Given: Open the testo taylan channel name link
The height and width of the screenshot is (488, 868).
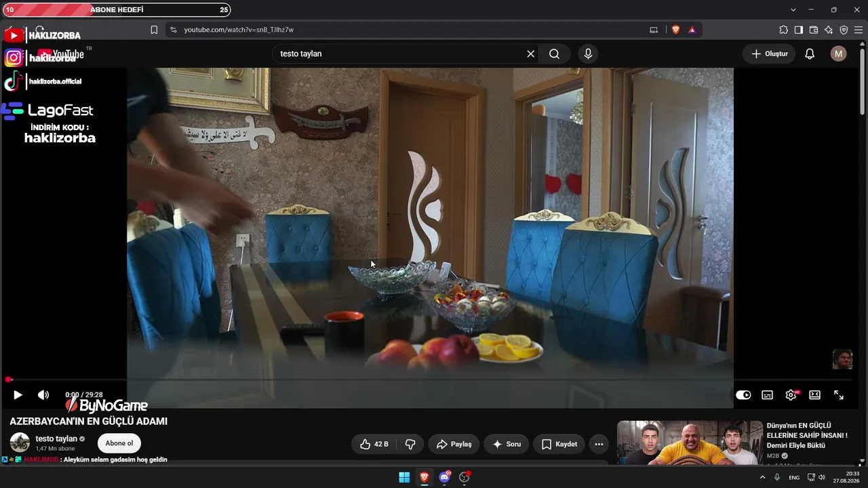Looking at the screenshot, I should (56, 439).
